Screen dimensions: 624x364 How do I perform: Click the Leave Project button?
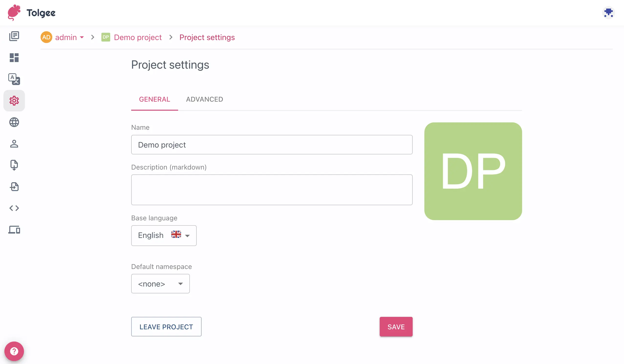click(166, 327)
